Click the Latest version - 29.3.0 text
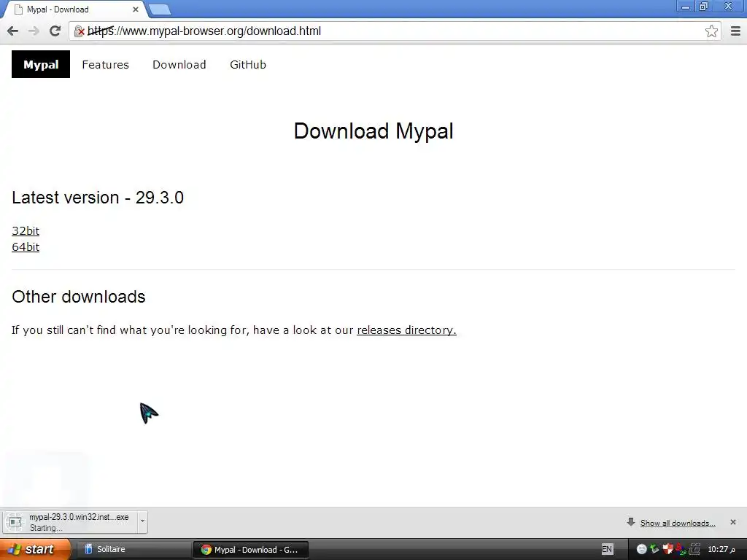 (98, 198)
